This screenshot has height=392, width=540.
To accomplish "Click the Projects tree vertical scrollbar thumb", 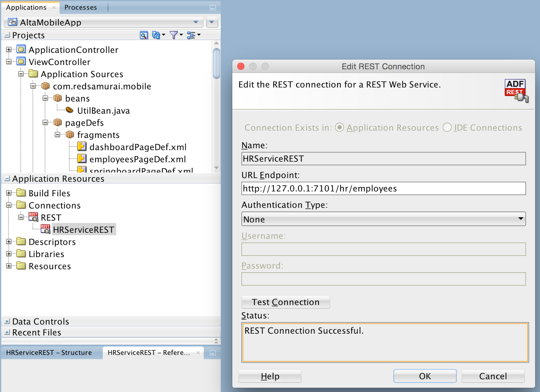I will tap(216, 63).
